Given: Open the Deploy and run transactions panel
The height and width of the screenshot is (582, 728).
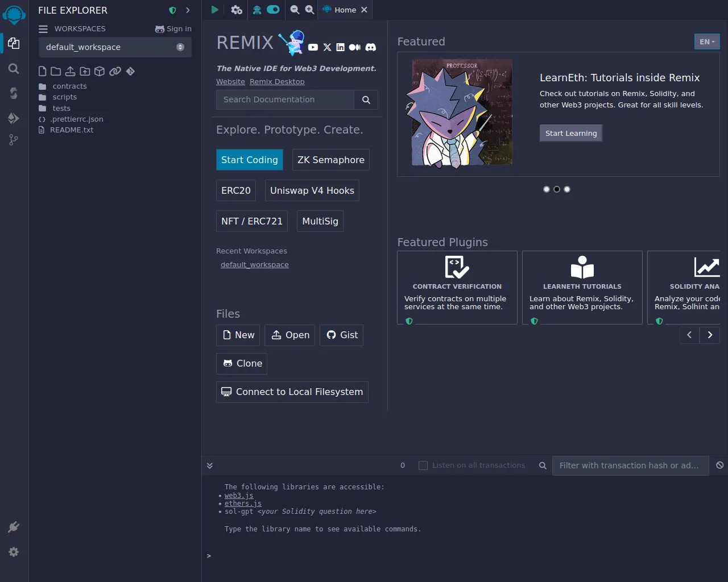Looking at the screenshot, I should [x=14, y=118].
